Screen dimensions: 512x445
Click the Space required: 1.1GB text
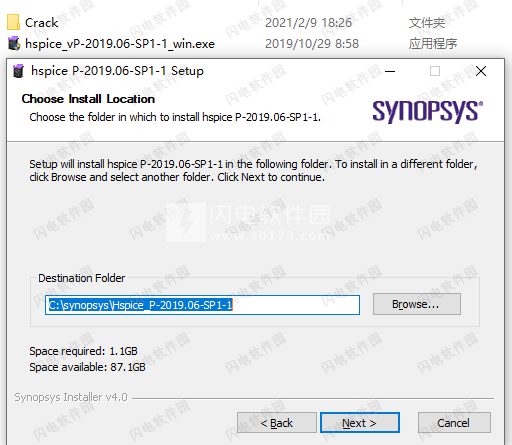(83, 351)
